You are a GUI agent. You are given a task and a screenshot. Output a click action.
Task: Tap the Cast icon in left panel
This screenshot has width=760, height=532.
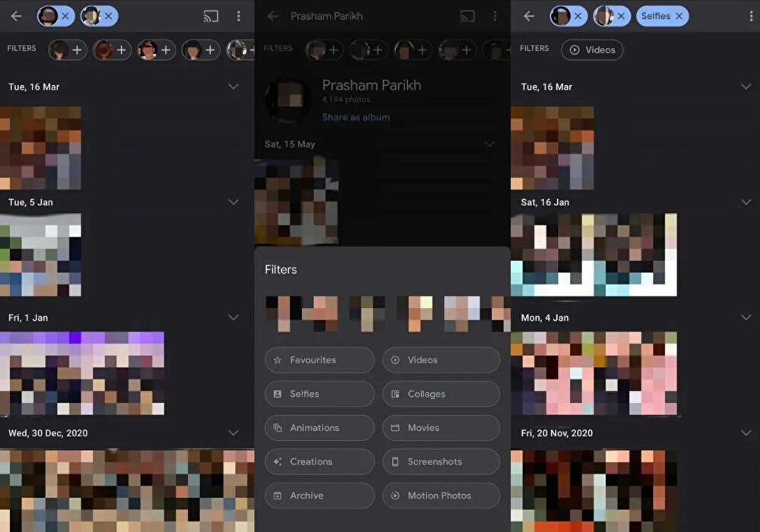point(211,16)
